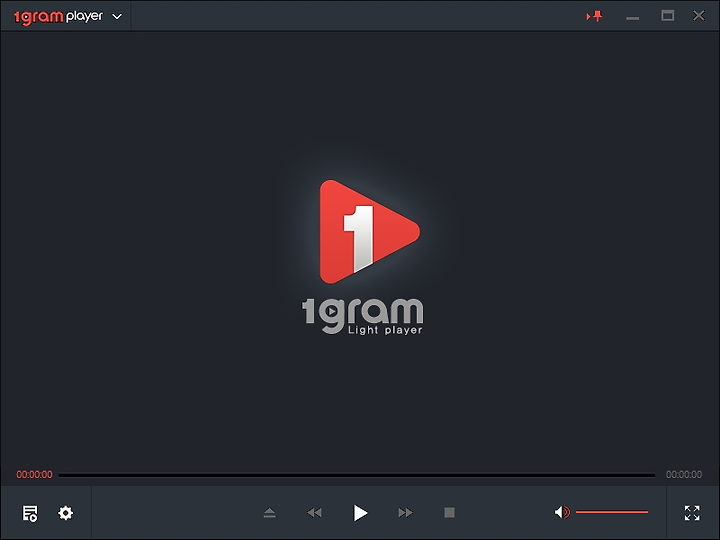This screenshot has width=720, height=540.
Task: Click the fast forward button
Action: tap(405, 512)
